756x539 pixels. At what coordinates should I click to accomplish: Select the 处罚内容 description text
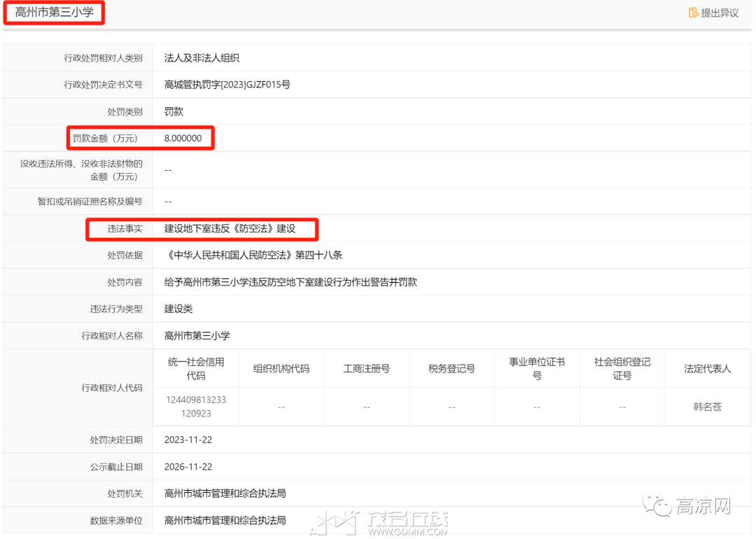(290, 282)
